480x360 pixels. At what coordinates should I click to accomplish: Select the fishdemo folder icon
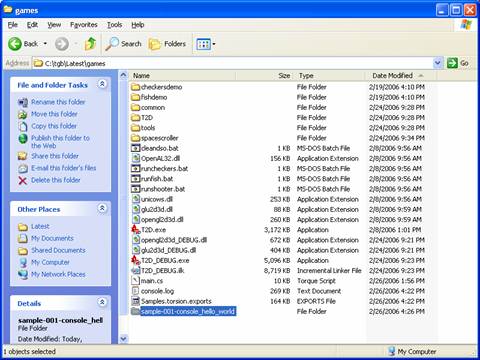click(x=135, y=97)
